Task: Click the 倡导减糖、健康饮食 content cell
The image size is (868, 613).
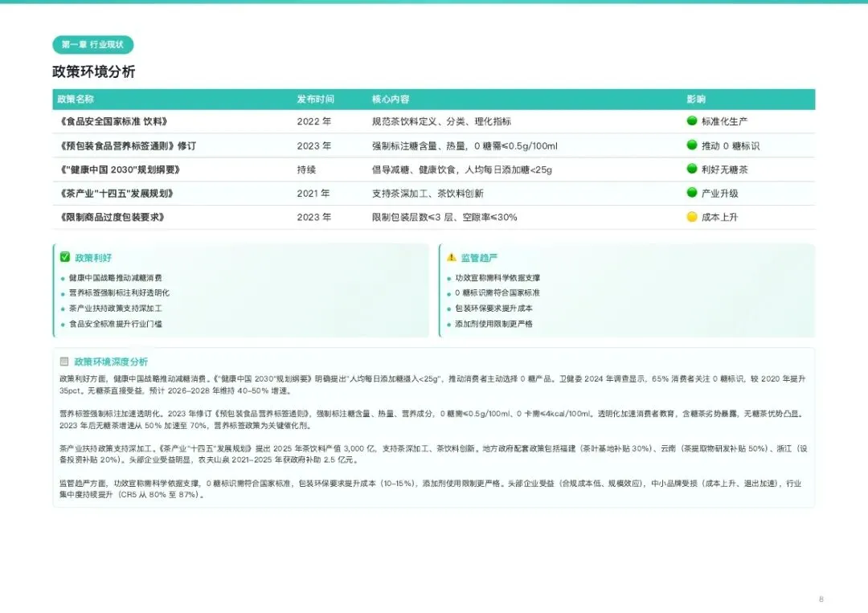Action: point(461,170)
